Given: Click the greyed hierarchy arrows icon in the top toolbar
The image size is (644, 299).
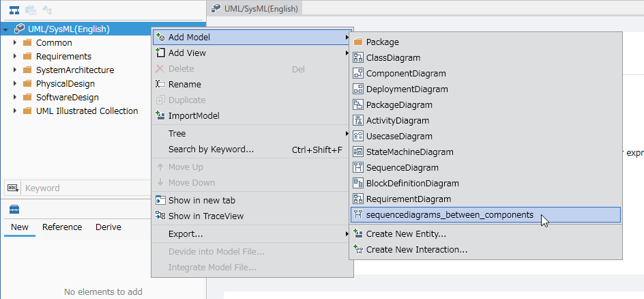Looking at the screenshot, I should pos(47,10).
